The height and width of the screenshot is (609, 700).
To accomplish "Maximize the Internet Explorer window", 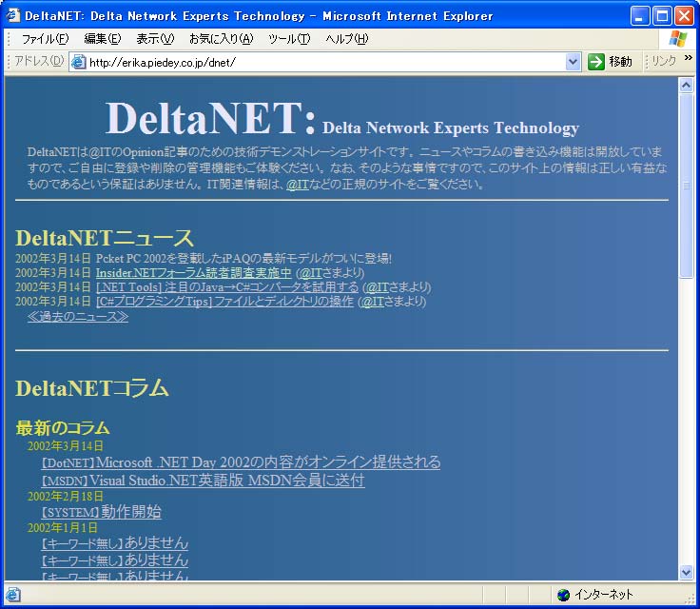I will tap(663, 16).
